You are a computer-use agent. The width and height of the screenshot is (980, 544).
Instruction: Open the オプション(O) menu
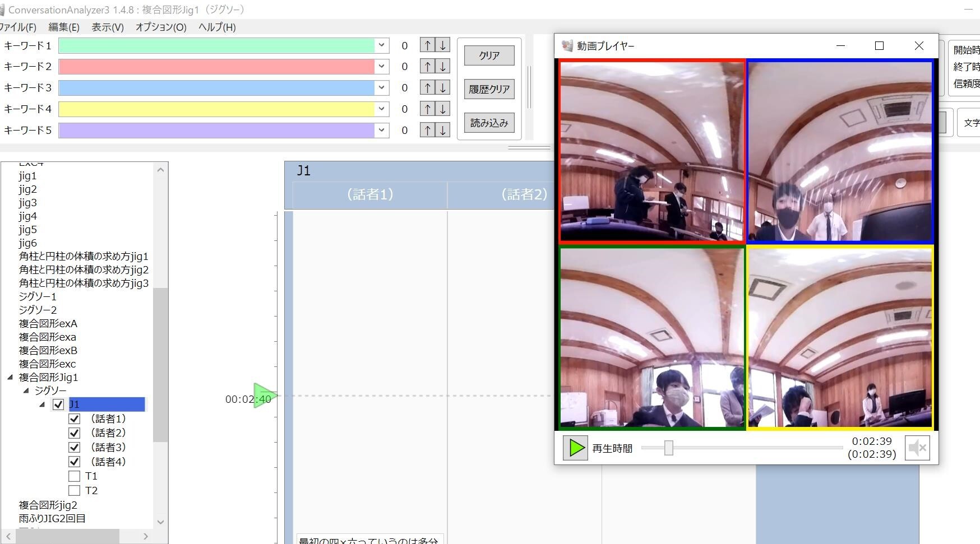click(161, 27)
